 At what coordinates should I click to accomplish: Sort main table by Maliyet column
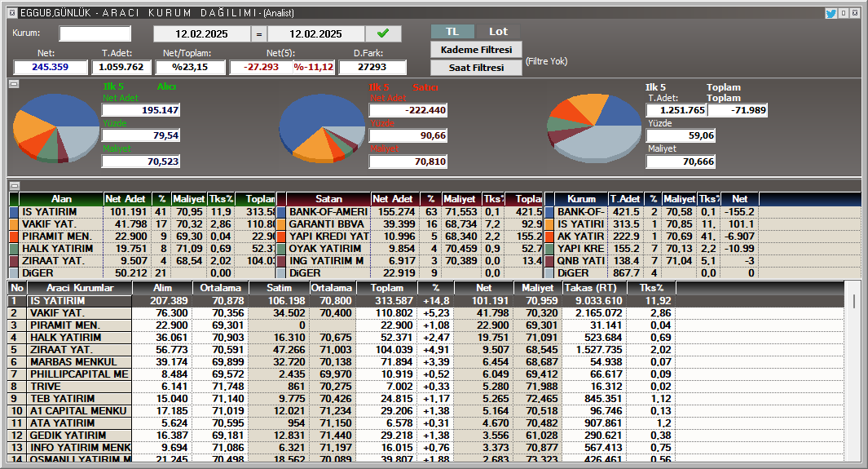538,288
